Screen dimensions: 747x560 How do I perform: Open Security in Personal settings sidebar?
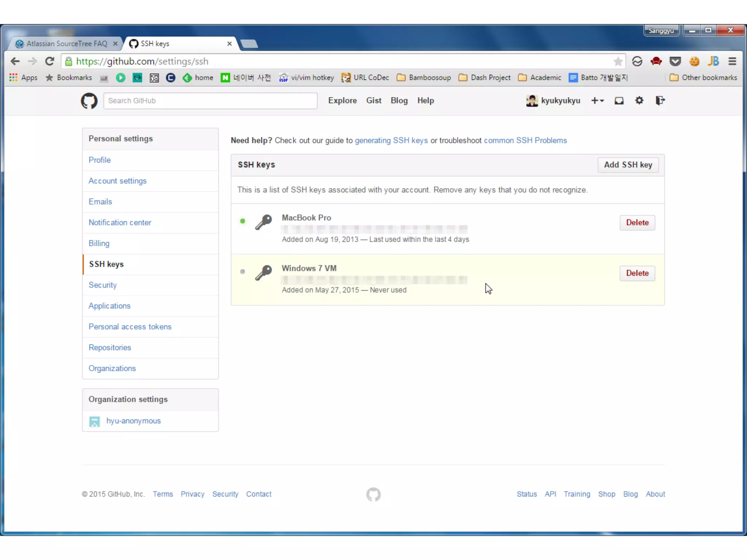point(102,285)
